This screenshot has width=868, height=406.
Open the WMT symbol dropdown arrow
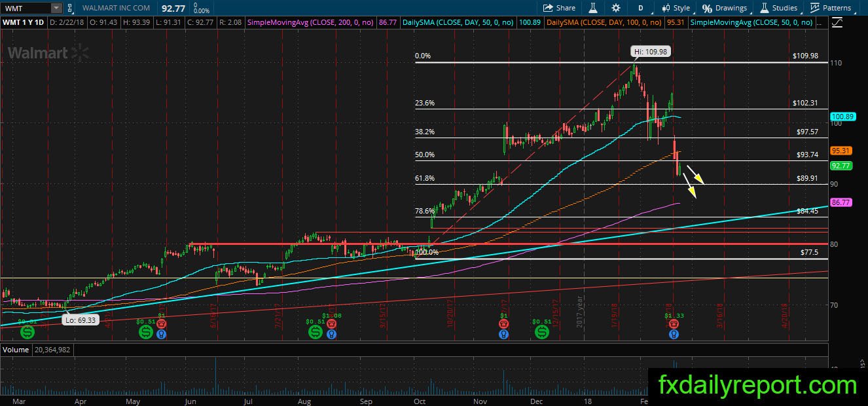(x=56, y=8)
